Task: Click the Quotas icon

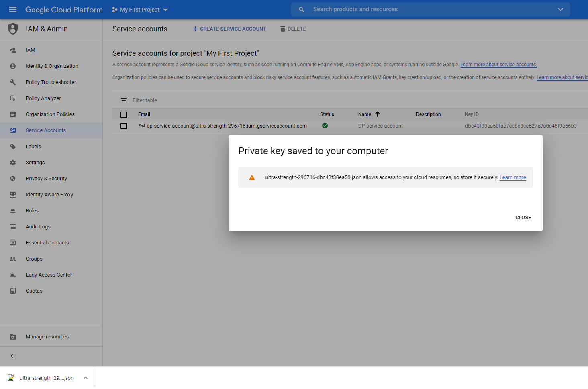Action: coord(13,291)
